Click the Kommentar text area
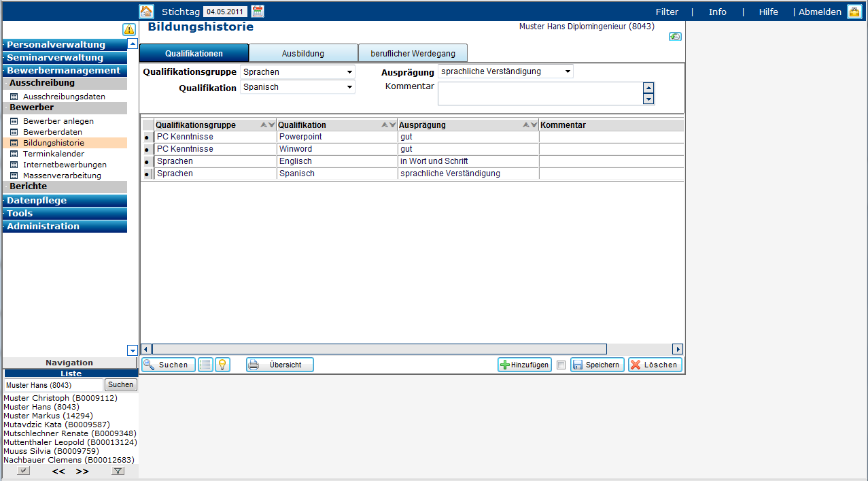This screenshot has width=868, height=481. pyautogui.click(x=540, y=93)
